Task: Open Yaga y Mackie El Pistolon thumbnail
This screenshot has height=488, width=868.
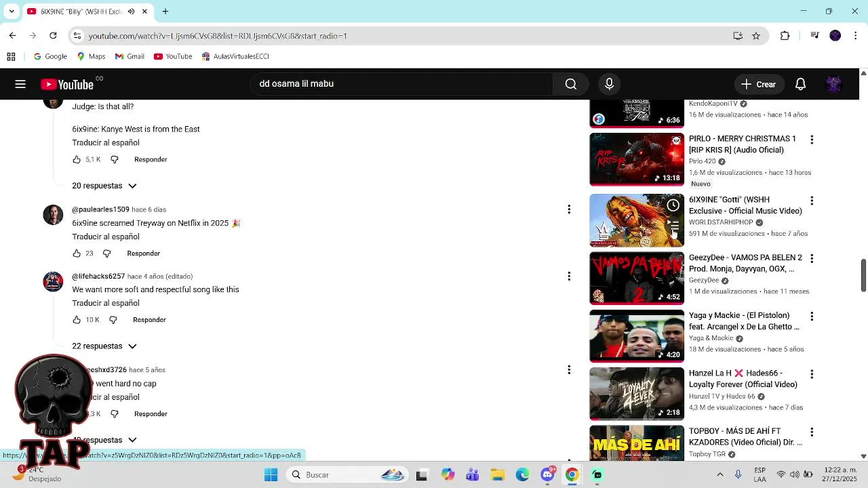Action: click(x=637, y=335)
